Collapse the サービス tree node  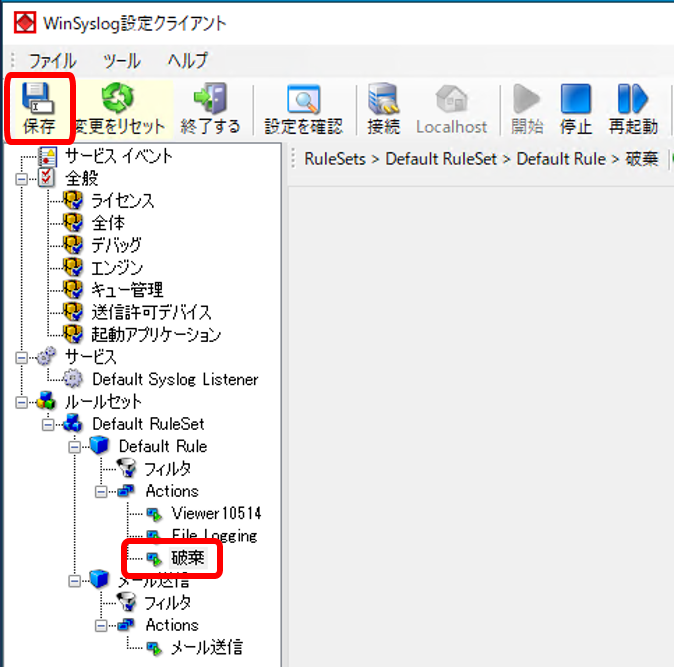[x=21, y=358]
